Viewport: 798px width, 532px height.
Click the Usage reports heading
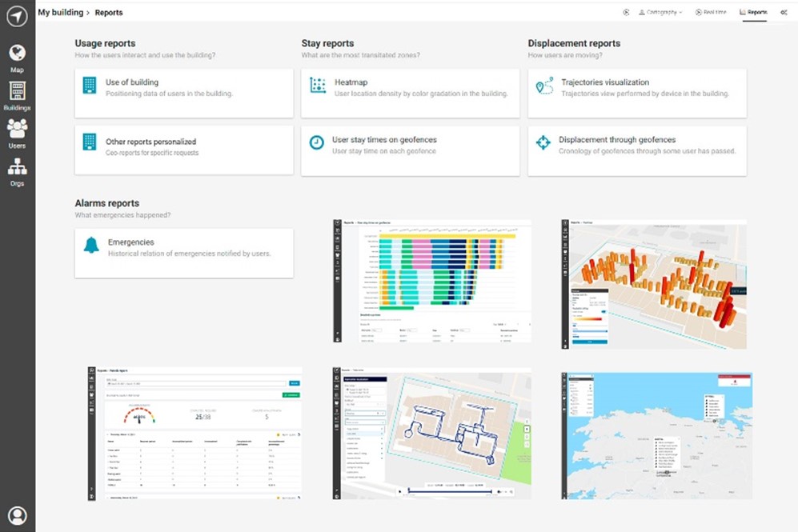(x=105, y=43)
